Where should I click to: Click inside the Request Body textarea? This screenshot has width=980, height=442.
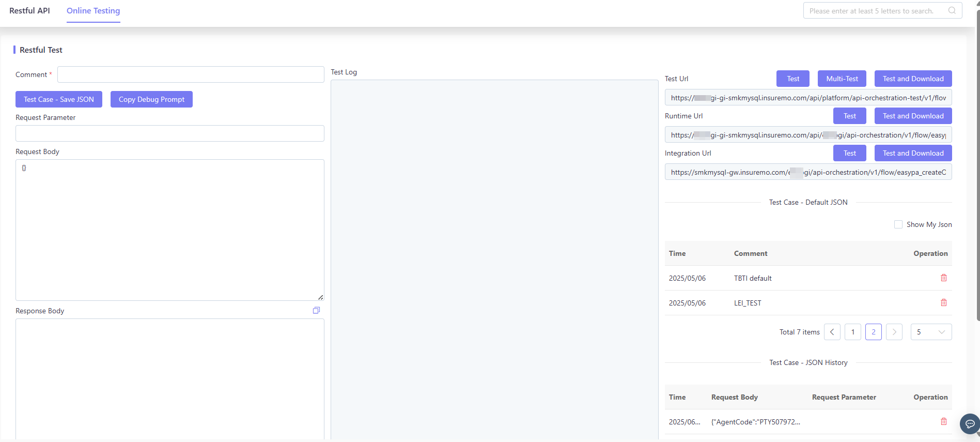170,230
